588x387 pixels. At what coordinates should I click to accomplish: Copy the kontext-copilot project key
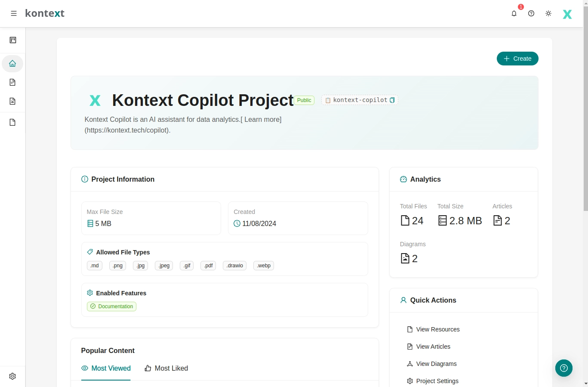392,100
